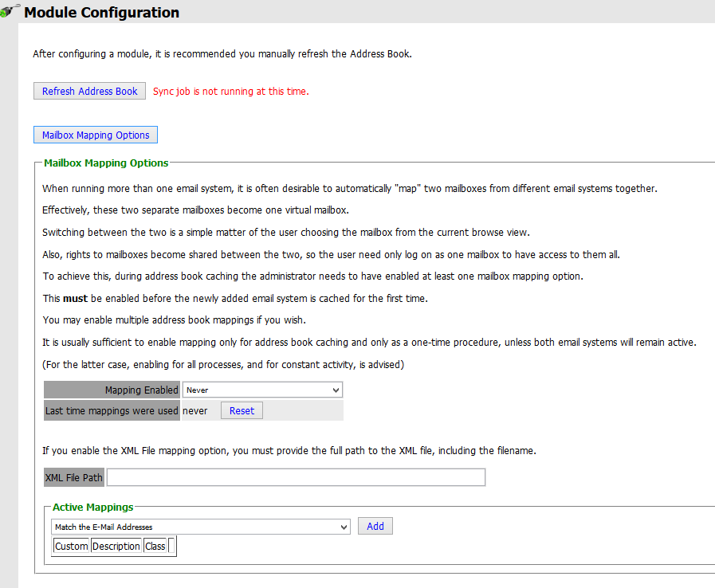Image resolution: width=715 pixels, height=588 pixels.
Task: Click the red 'Sync job is not running' status
Action: click(x=230, y=91)
